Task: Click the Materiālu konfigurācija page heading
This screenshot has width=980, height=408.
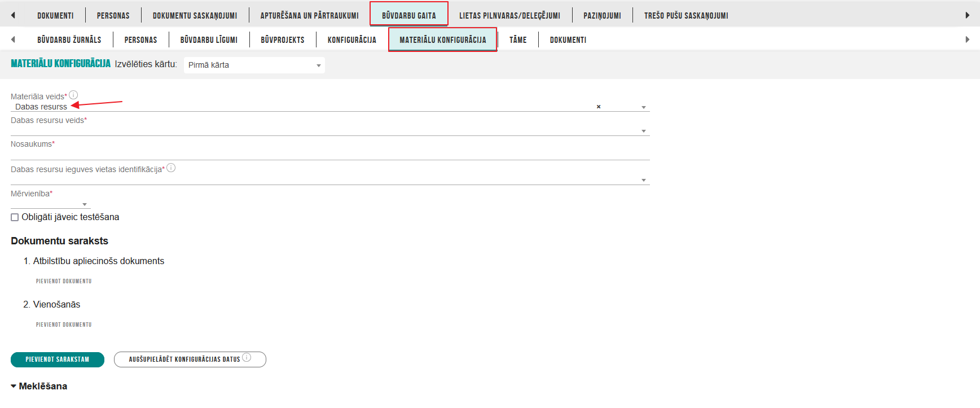Action: (x=61, y=64)
